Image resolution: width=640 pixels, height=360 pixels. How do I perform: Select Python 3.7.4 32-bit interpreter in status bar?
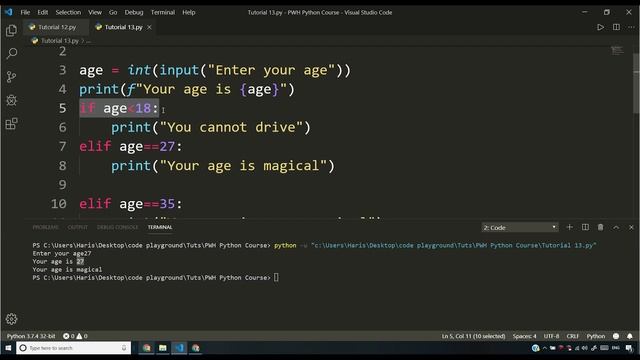31,336
